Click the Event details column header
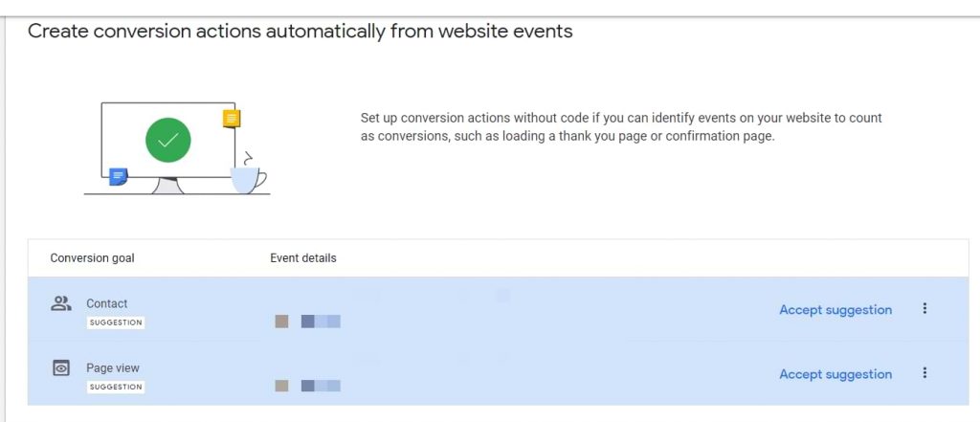 (303, 258)
